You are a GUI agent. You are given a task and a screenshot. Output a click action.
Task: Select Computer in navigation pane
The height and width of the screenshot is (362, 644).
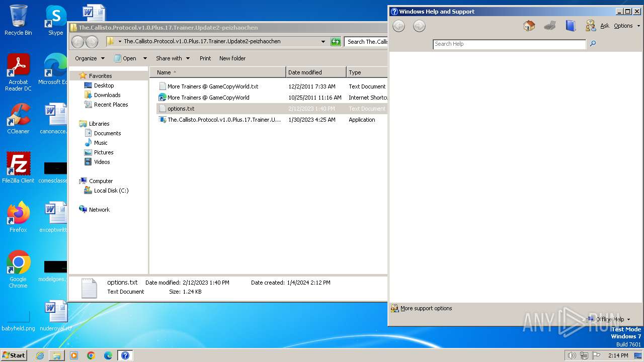point(101,181)
